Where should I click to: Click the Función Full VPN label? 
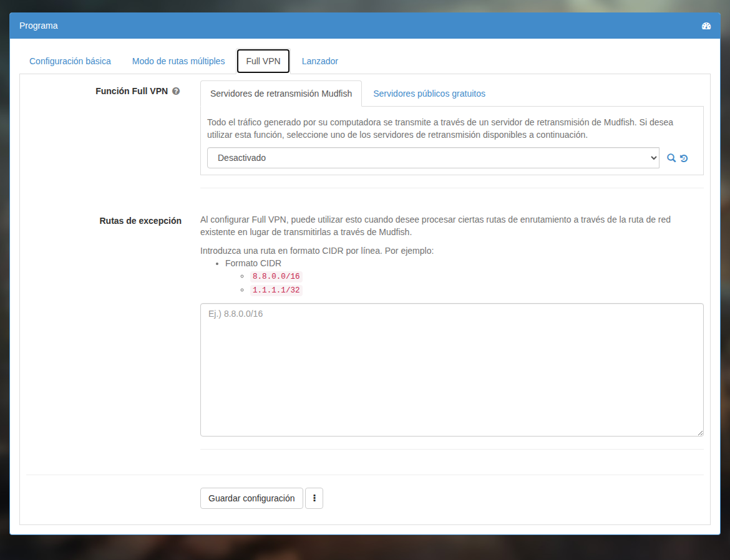132,91
